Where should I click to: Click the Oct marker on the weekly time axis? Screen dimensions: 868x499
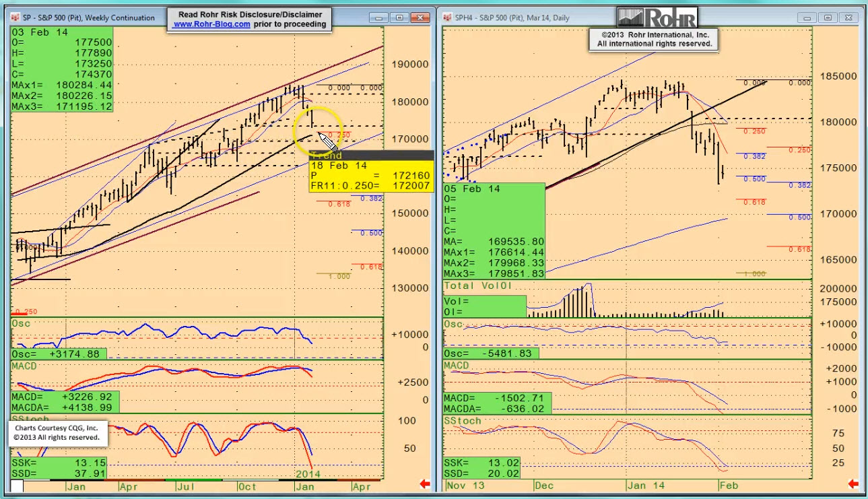tap(246, 486)
